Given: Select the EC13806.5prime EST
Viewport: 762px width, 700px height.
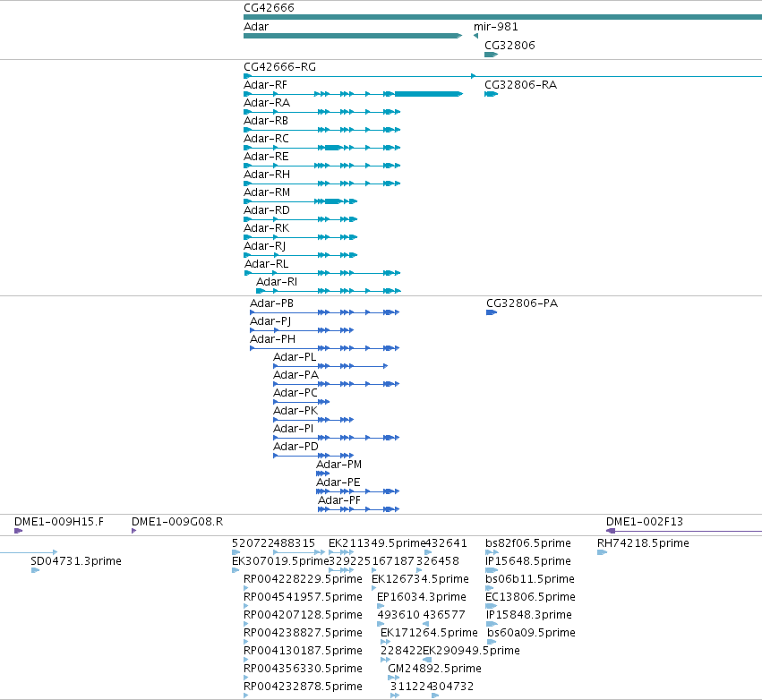Looking at the screenshot, I should 492,606.
